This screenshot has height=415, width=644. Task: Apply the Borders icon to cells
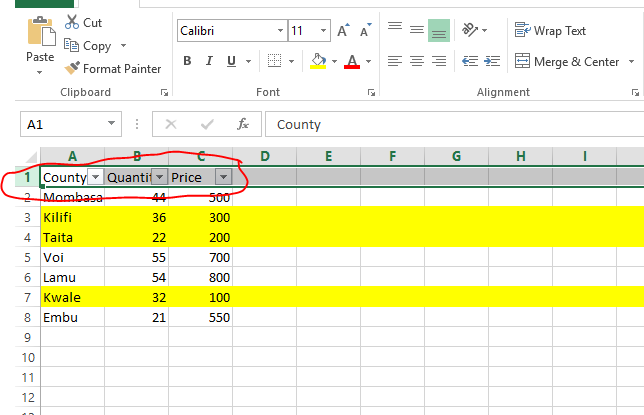coord(271,62)
